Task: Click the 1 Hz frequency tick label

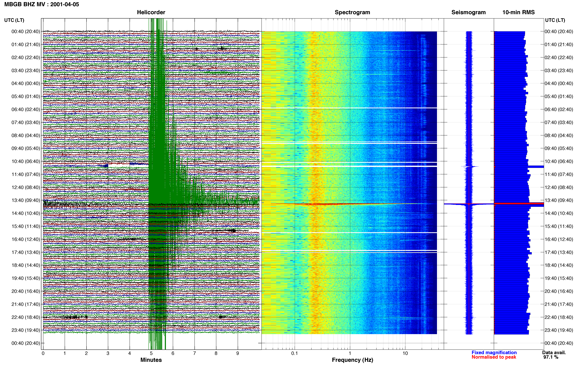Action: 350,353
